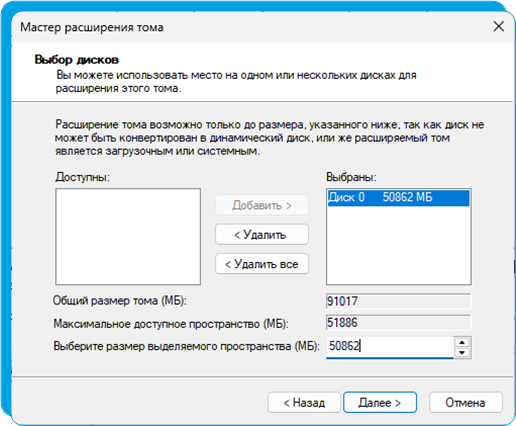Select Диск 0 50862 МБ in Выбраны list
This screenshot has height=426, width=516.
pos(398,197)
